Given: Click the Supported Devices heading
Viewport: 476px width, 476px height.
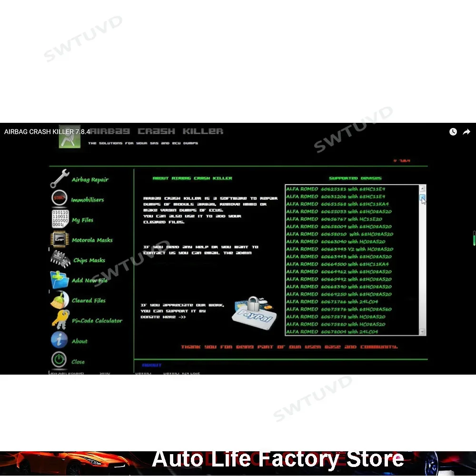Looking at the screenshot, I should click(x=355, y=178).
